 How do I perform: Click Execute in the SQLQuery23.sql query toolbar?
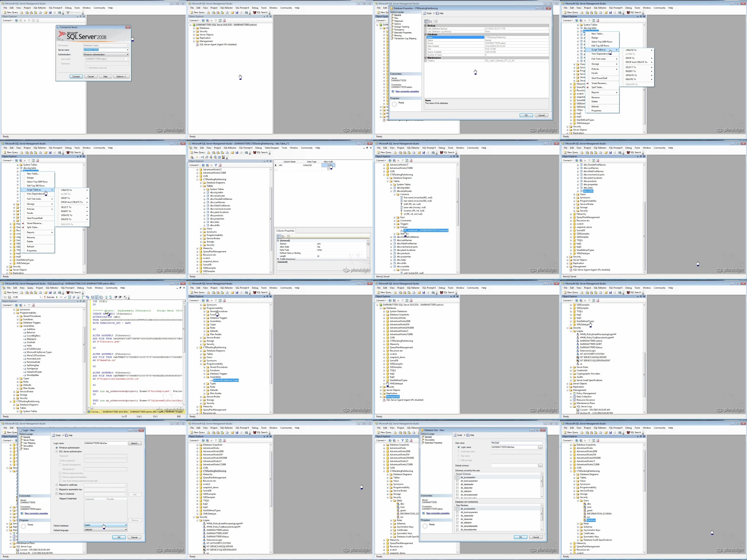[x=49, y=297]
